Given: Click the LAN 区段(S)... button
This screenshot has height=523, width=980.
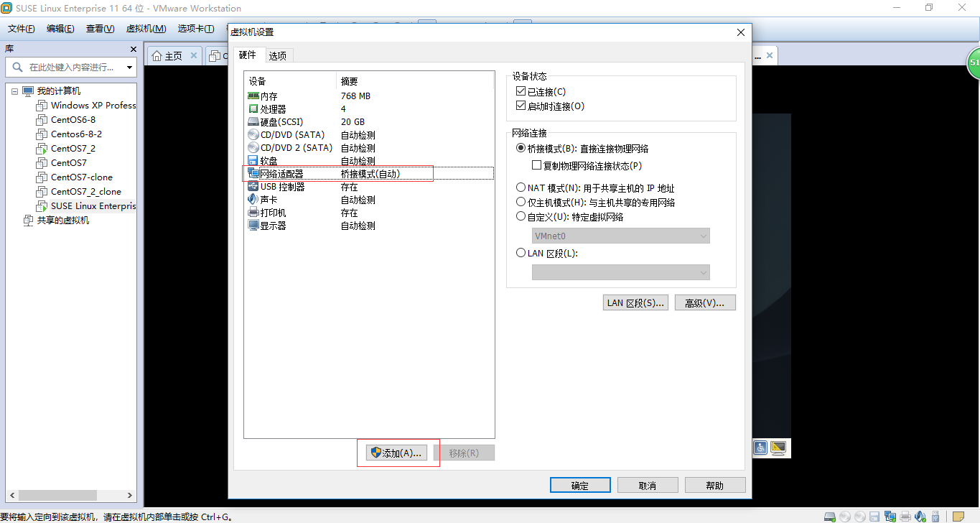Looking at the screenshot, I should click(x=635, y=302).
